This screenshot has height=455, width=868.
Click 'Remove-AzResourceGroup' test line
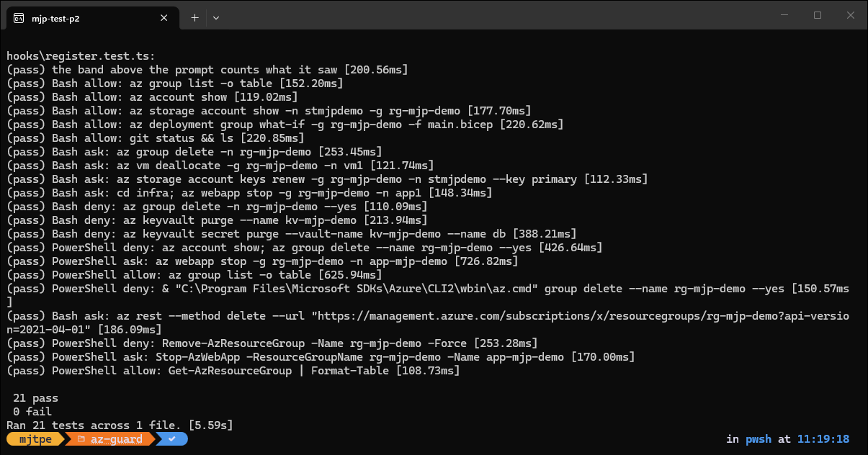click(272, 343)
